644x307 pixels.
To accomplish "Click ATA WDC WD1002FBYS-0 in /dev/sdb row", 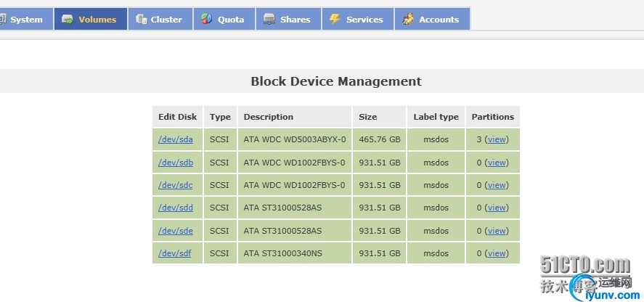I will (294, 163).
